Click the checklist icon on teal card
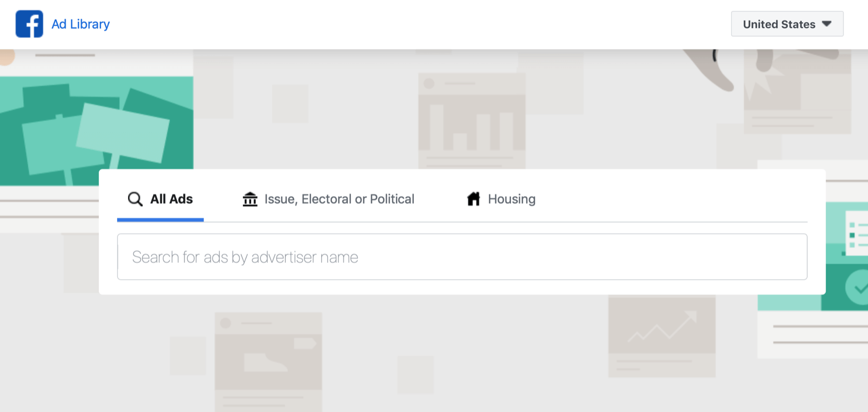Screen dimensions: 868x412 (857, 235)
